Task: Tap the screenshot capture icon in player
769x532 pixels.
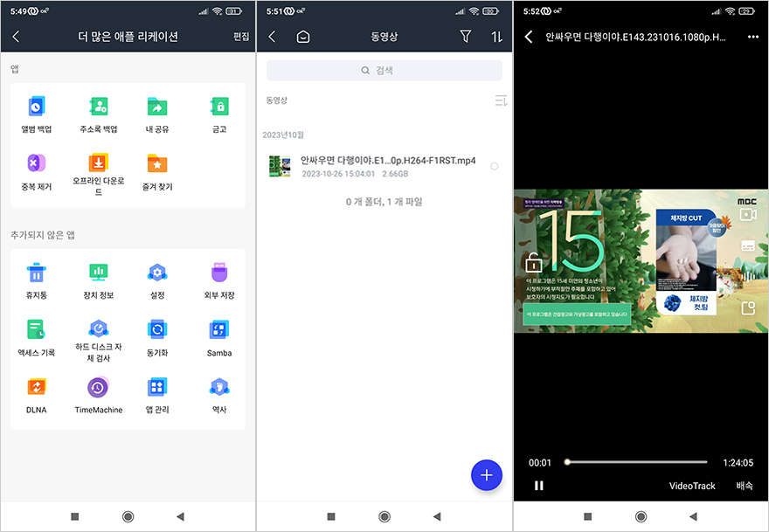Action: 748,307
